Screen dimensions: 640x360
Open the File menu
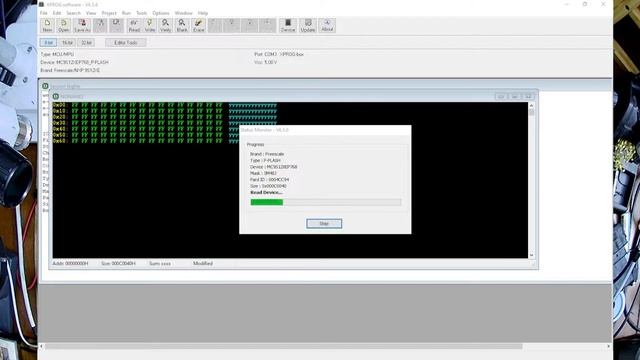[x=44, y=13]
